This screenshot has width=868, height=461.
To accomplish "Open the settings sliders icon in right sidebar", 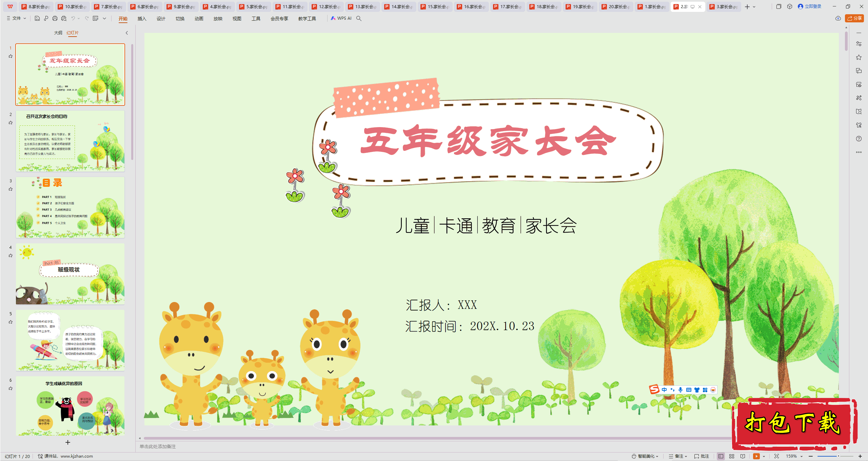I will click(x=859, y=44).
